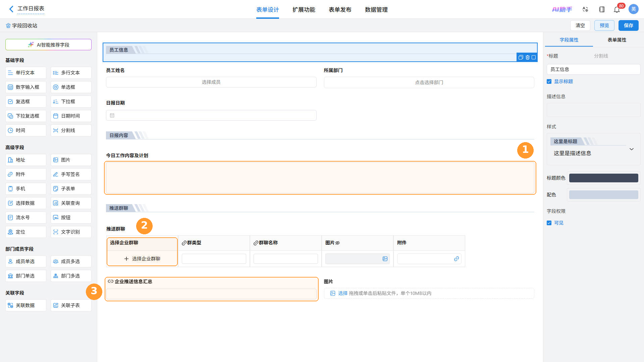
Task: Add a 下拉复选框 field
Action: coord(26,116)
